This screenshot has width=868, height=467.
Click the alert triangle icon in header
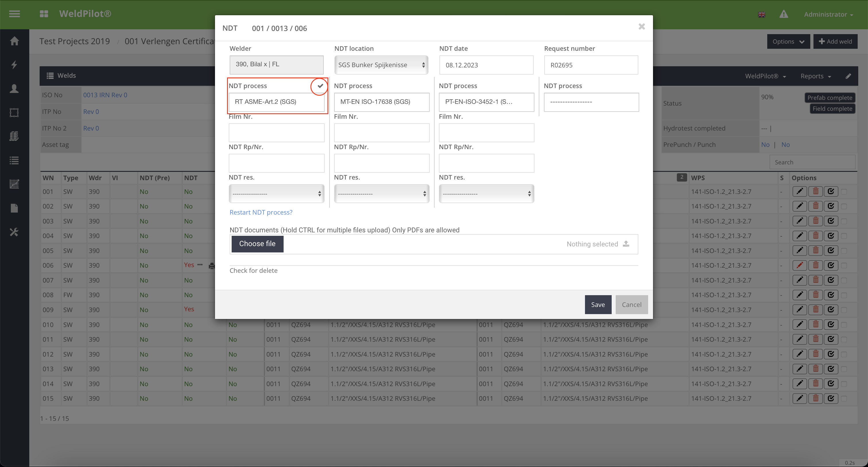783,14
